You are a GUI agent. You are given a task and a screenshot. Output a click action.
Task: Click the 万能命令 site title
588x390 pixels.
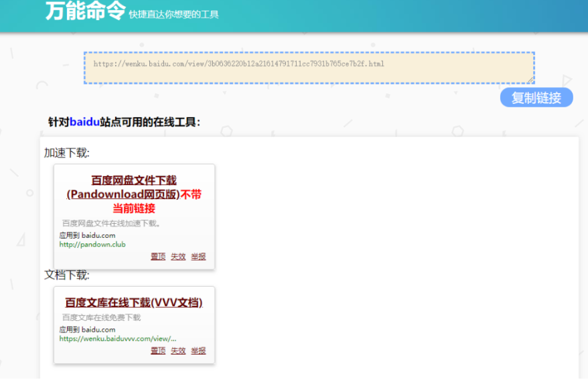tap(85, 11)
